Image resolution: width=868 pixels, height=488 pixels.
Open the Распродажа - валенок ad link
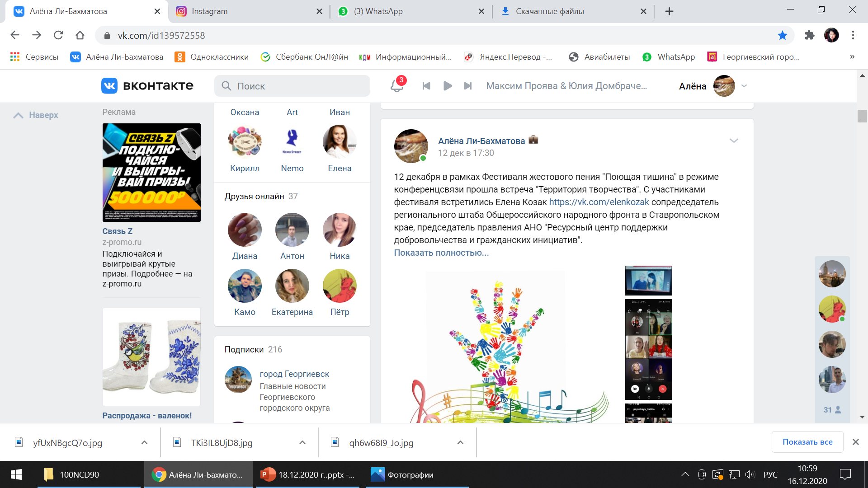(147, 416)
